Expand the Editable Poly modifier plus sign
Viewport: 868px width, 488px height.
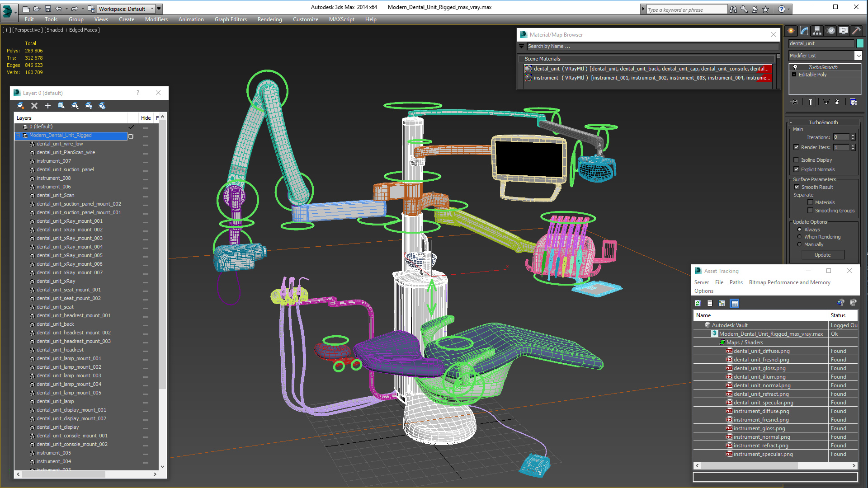point(794,75)
